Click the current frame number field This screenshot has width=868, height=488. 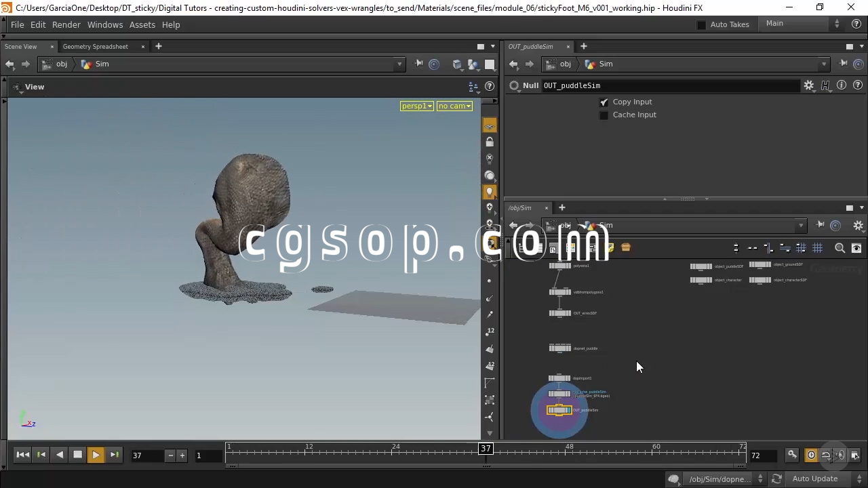point(148,455)
